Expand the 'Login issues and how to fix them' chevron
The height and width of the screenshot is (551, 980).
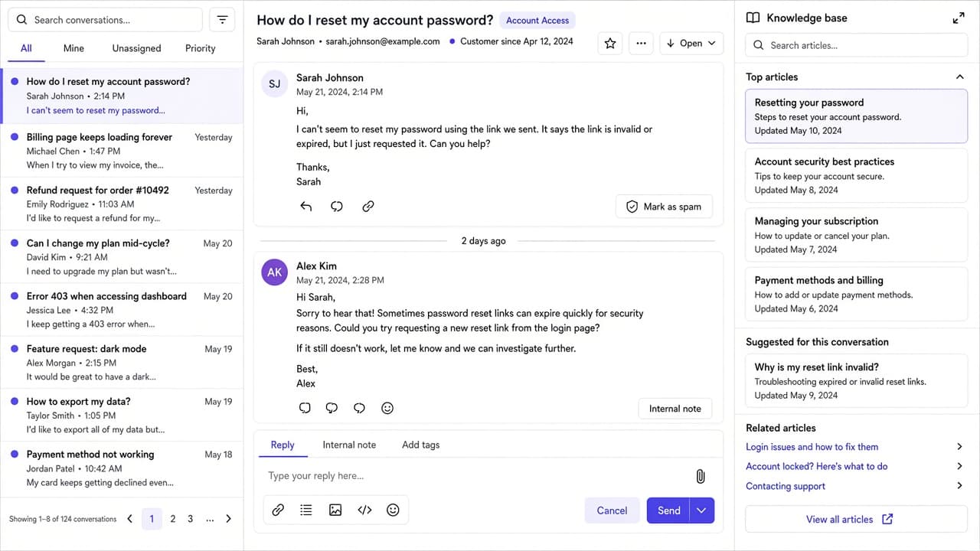point(959,447)
